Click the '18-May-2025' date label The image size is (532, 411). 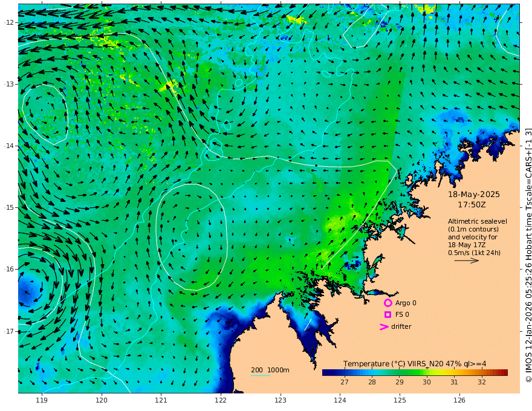pyautogui.click(x=474, y=194)
